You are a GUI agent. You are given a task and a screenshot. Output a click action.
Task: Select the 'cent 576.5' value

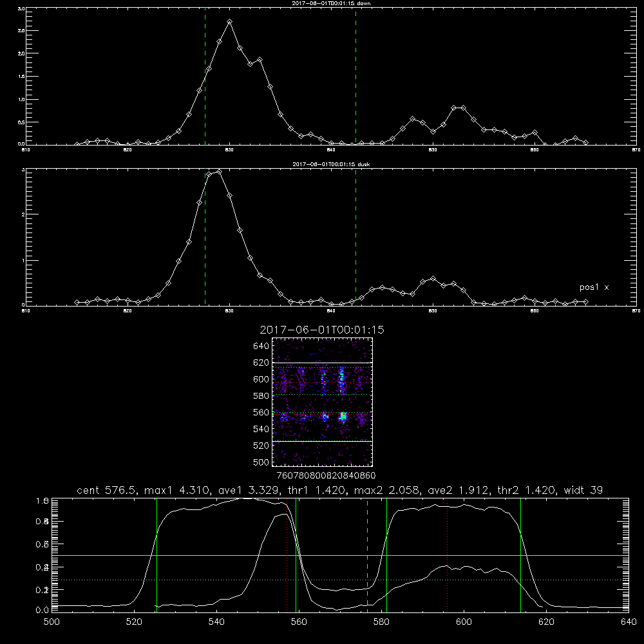107,490
